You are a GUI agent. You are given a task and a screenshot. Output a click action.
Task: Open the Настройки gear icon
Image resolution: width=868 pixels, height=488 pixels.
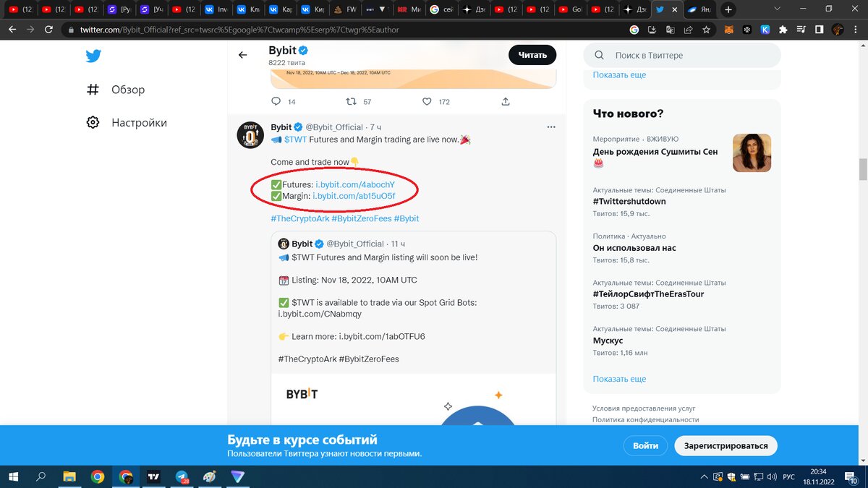tap(93, 123)
